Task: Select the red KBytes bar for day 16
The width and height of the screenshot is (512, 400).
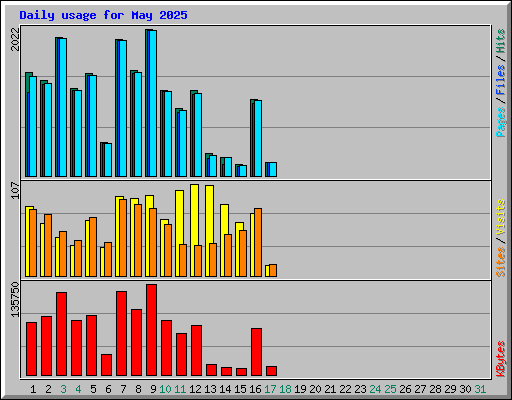Action: pos(256,352)
